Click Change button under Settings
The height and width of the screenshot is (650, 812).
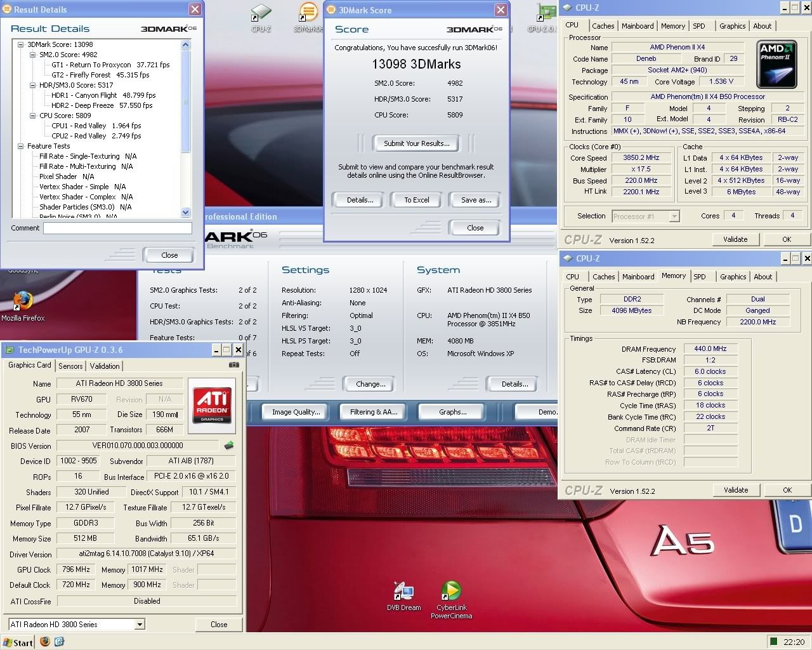370,384
